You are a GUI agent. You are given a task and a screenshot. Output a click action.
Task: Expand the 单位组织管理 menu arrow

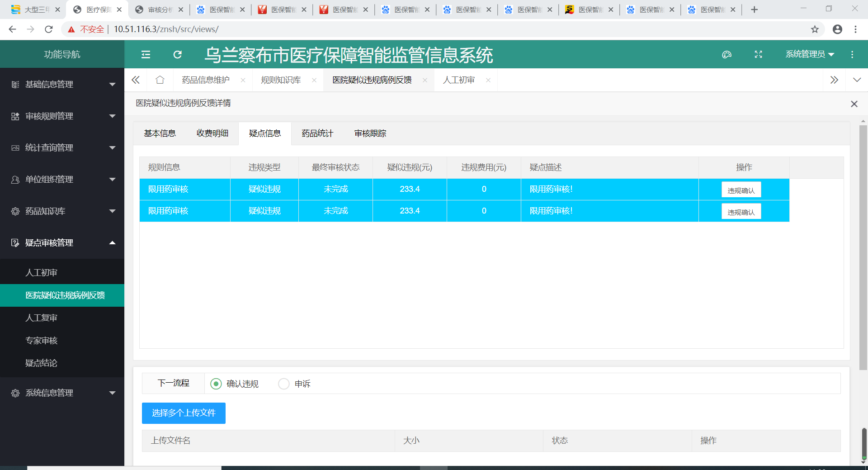click(113, 180)
